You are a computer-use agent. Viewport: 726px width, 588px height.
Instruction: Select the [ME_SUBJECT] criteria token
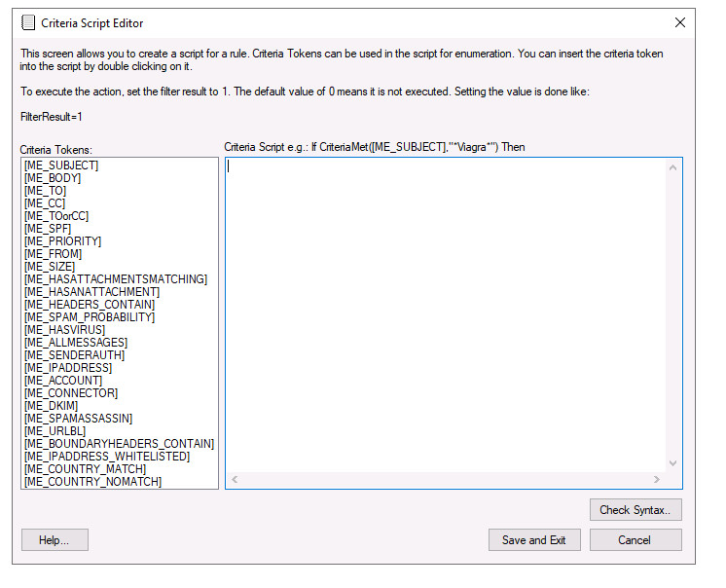[61, 165]
